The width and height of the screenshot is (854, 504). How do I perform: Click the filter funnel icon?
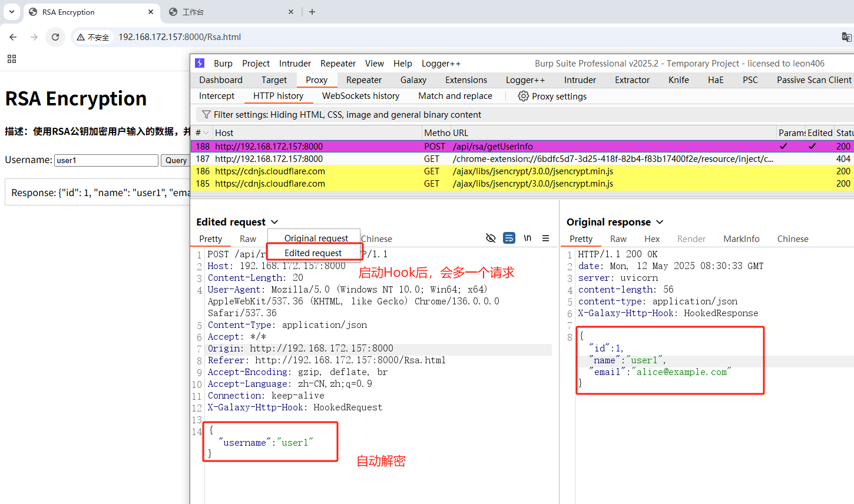pyautogui.click(x=206, y=114)
